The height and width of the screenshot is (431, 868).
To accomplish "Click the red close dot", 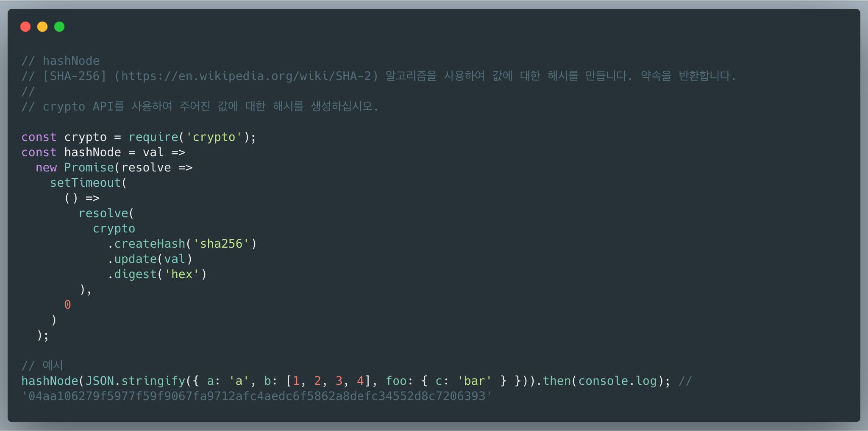I will (25, 27).
